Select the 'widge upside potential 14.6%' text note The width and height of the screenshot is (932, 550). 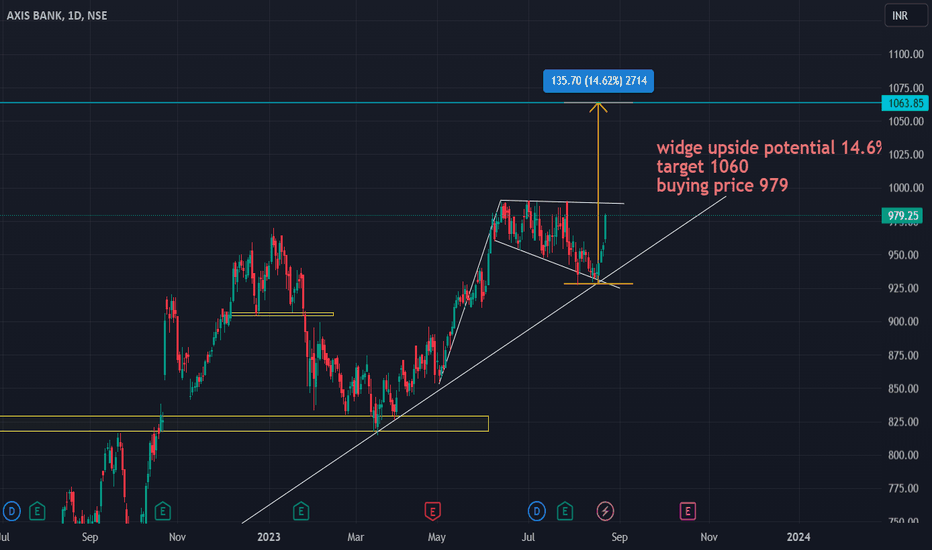[769, 147]
